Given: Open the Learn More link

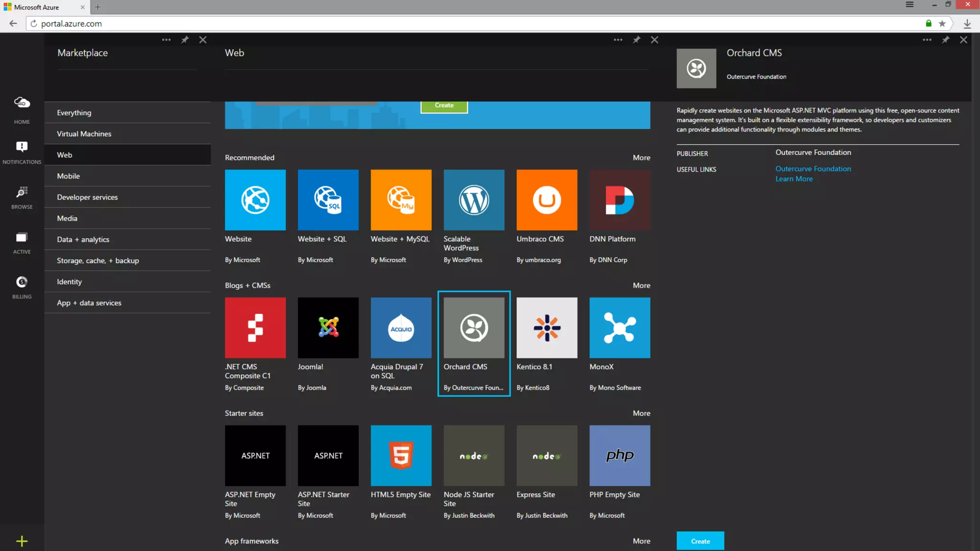Looking at the screenshot, I should tap(793, 179).
